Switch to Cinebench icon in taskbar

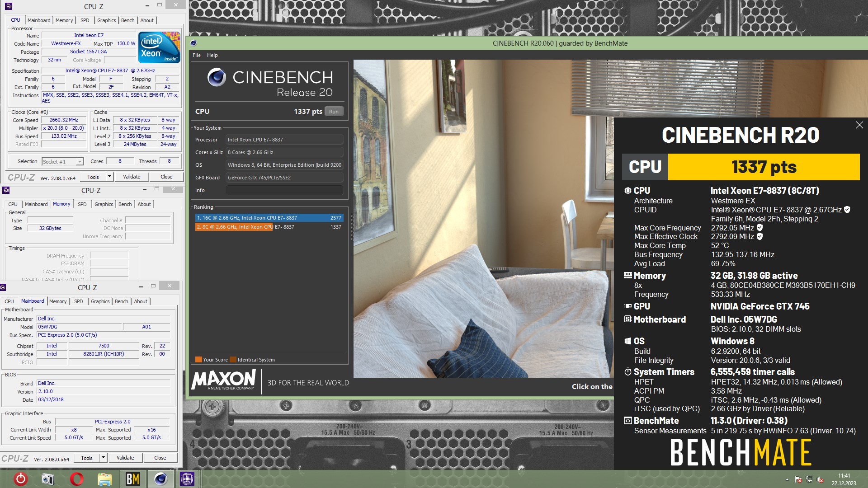coord(160,479)
